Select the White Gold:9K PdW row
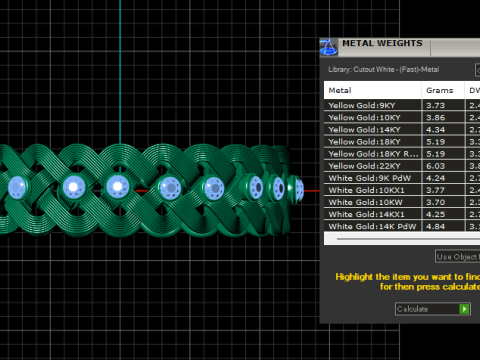The image size is (480, 360). (x=402, y=178)
